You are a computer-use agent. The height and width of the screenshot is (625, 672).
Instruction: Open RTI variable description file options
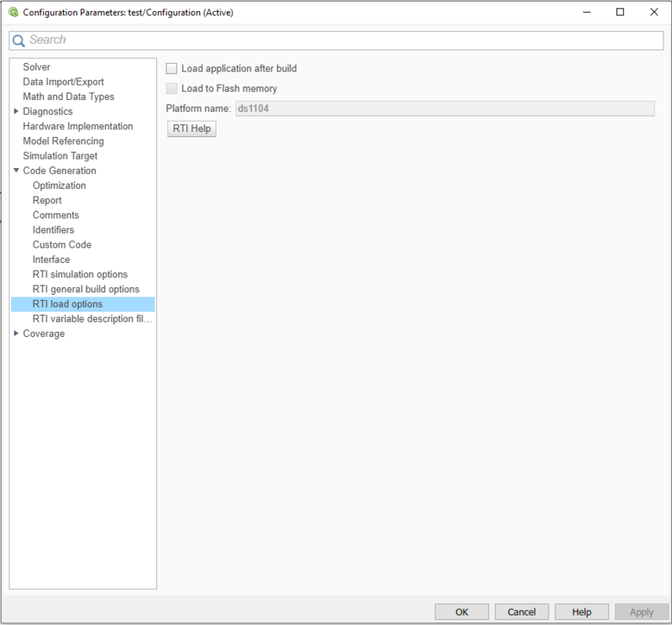pyautogui.click(x=92, y=318)
